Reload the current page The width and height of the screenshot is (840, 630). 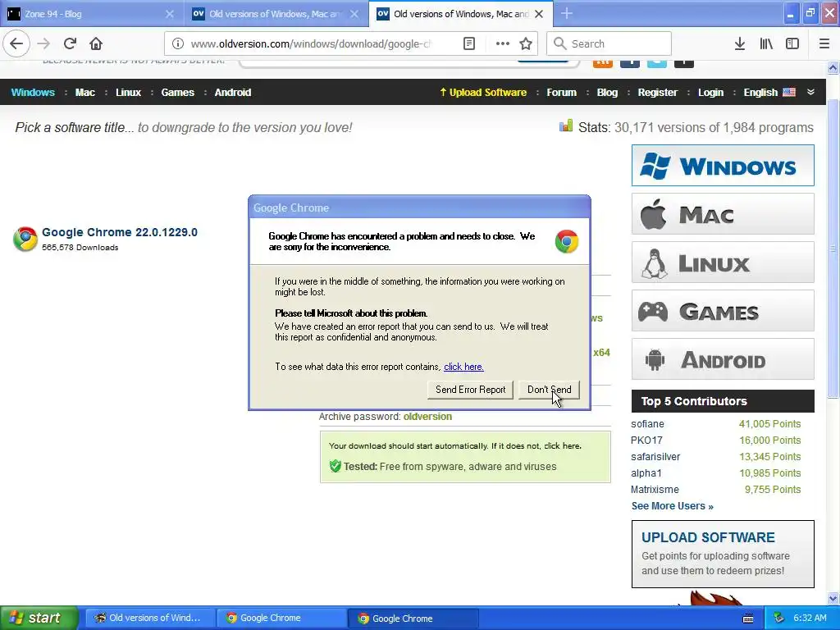click(x=70, y=43)
